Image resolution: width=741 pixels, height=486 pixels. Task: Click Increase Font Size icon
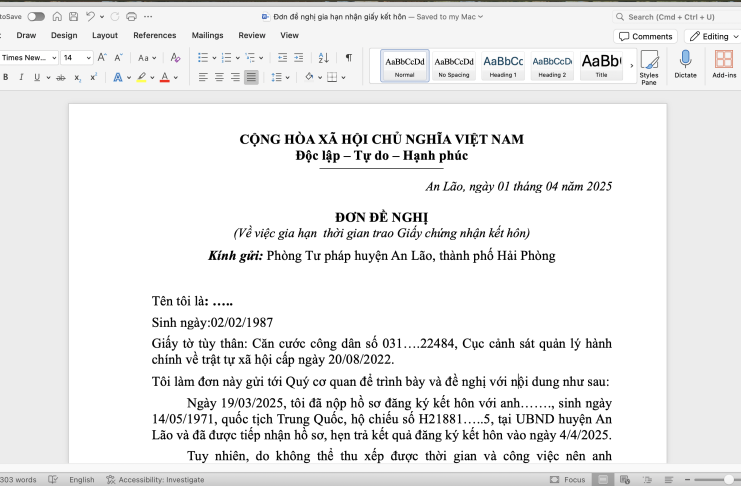[102, 58]
